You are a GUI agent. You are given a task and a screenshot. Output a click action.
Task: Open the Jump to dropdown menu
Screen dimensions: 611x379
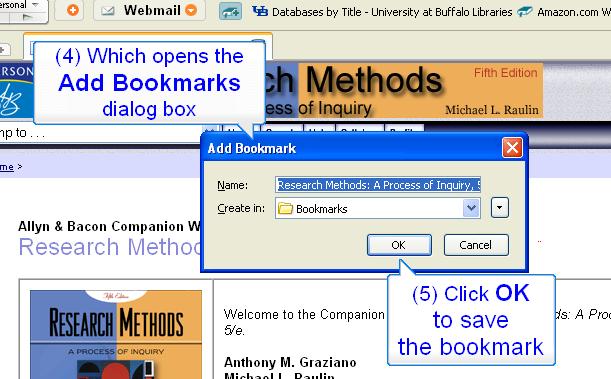tap(210, 131)
